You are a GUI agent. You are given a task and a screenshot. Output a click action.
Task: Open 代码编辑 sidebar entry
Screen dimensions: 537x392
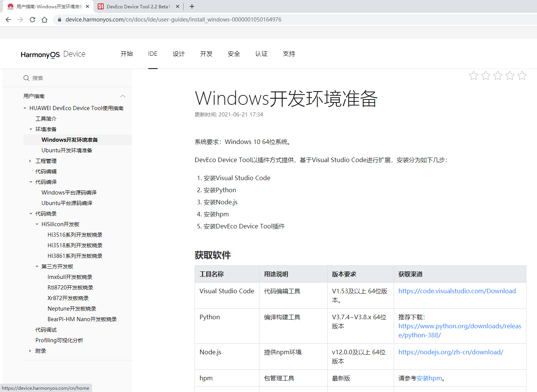click(x=46, y=171)
